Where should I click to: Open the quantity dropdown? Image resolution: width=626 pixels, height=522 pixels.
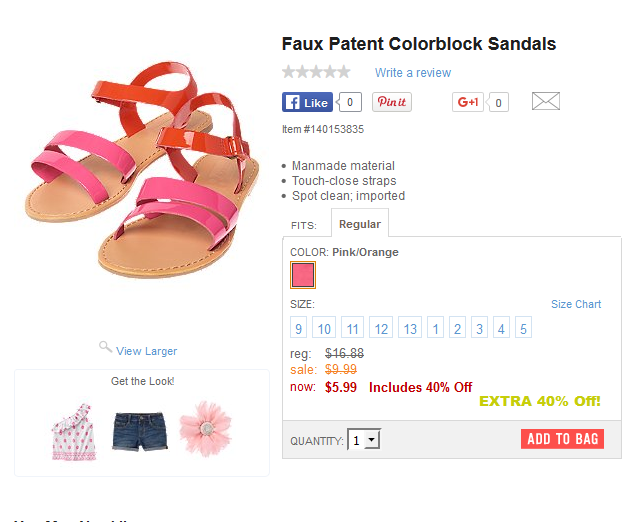[x=364, y=440]
